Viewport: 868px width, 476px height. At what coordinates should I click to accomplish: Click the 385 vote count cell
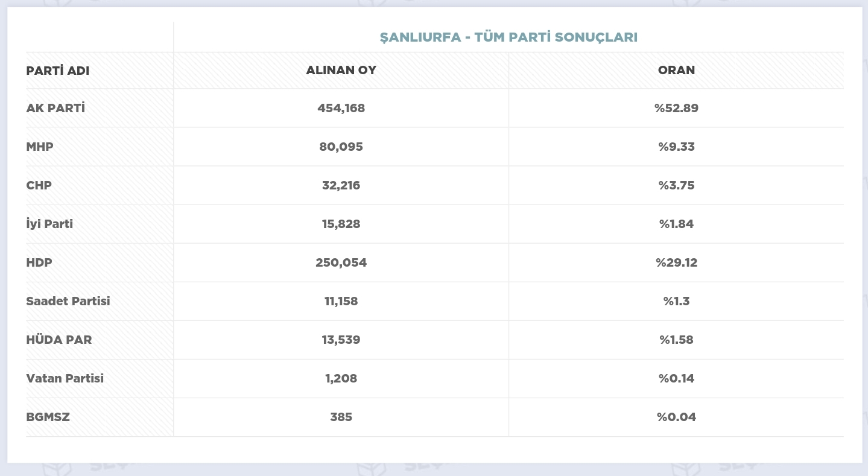click(341, 417)
